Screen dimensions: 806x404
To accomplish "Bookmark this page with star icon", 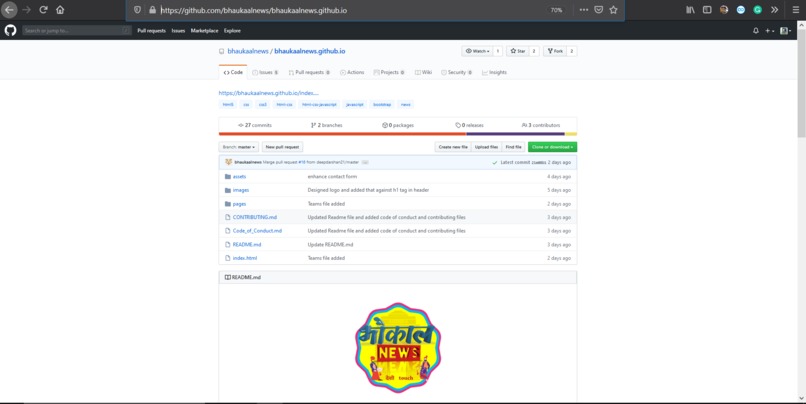I will click(x=613, y=10).
